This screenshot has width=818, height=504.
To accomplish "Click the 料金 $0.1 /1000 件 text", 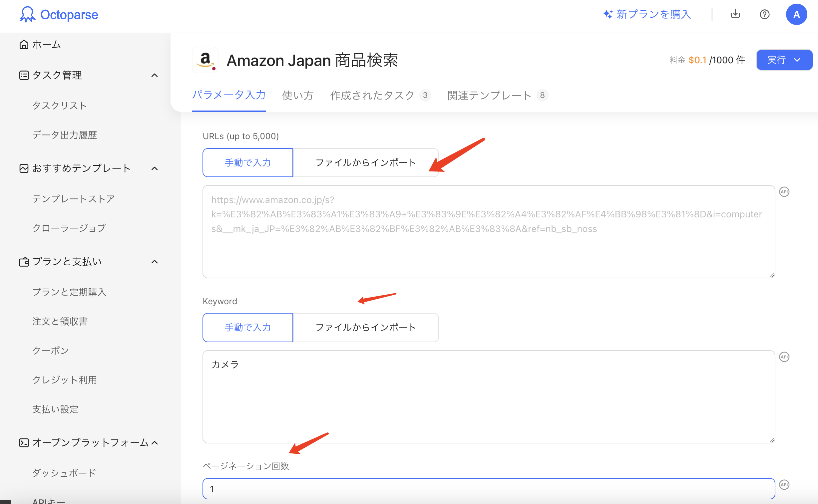I will (x=707, y=60).
